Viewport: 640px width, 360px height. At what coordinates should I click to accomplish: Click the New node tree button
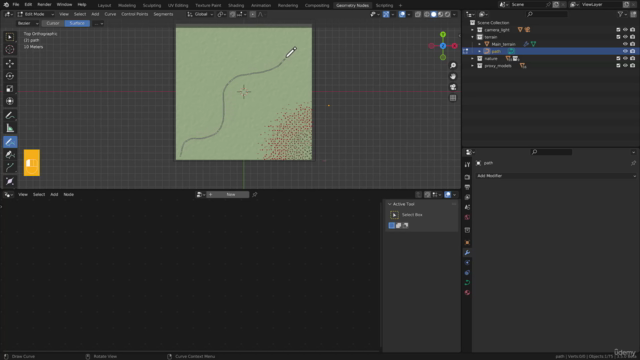(x=228, y=195)
